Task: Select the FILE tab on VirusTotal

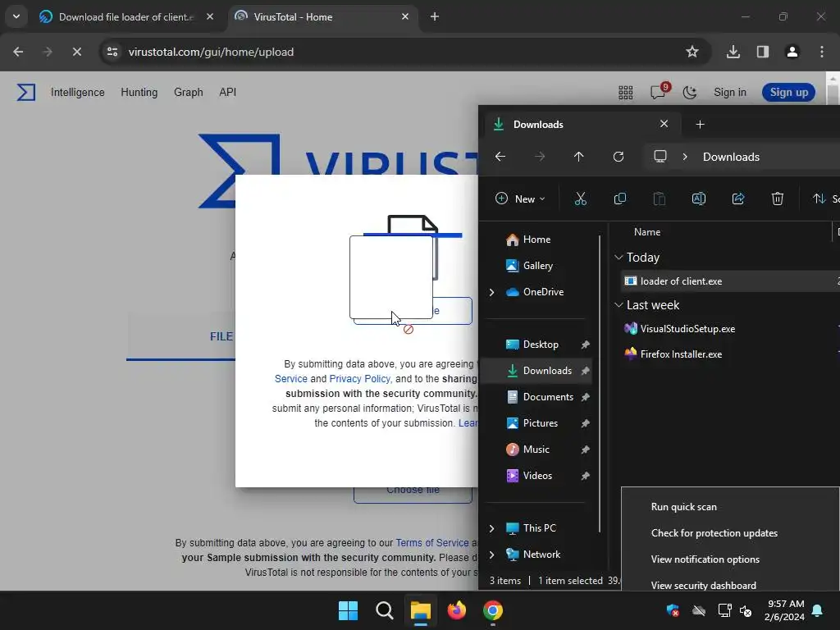Action: coord(221,336)
